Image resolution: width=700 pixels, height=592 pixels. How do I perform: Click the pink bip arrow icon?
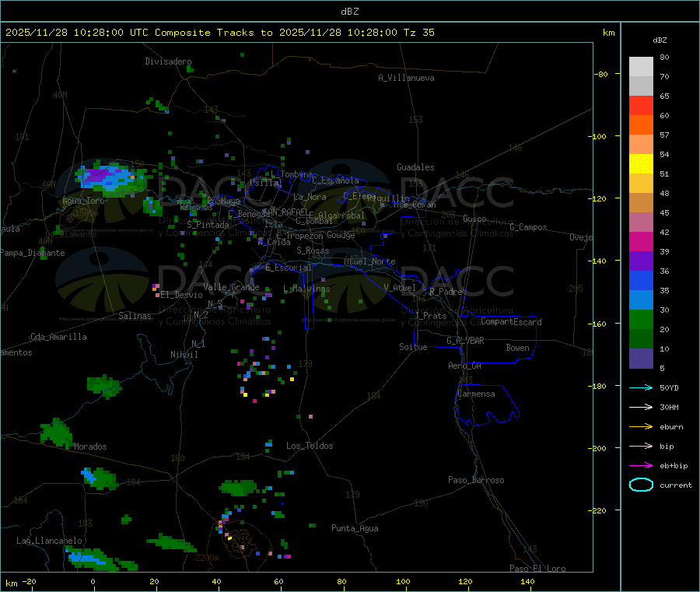click(x=641, y=446)
